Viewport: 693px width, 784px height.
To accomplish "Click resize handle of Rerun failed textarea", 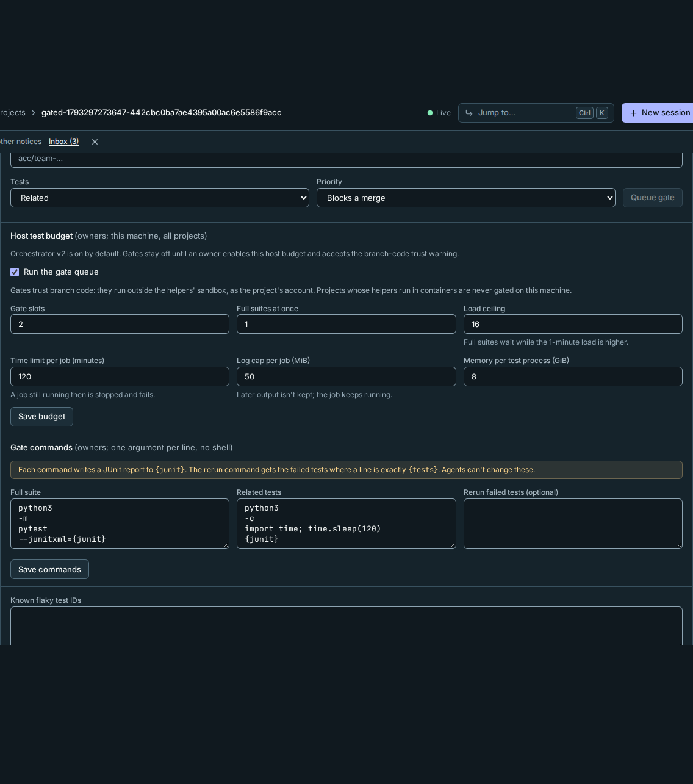I will point(678,545).
